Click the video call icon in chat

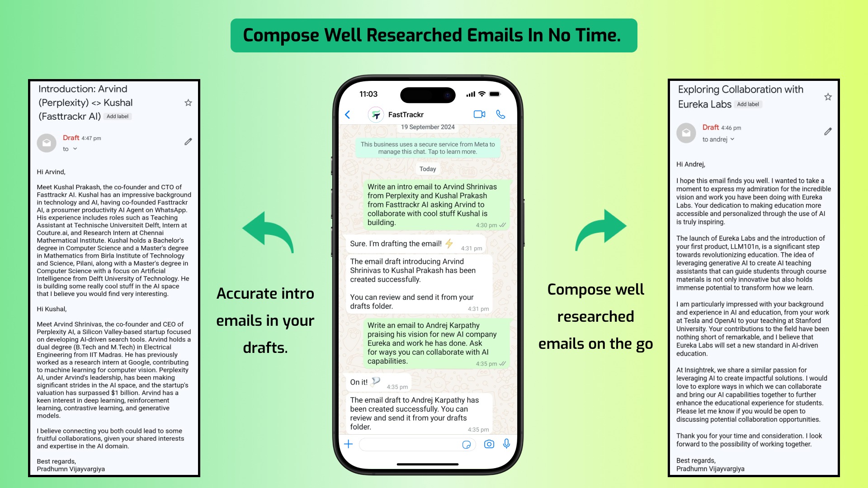point(479,114)
